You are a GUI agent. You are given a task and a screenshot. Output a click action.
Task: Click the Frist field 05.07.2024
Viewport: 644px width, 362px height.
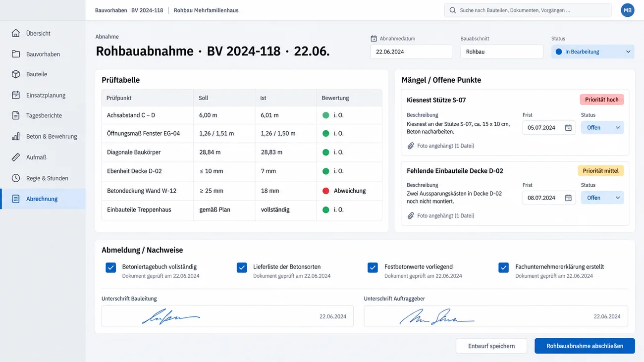[x=549, y=127]
